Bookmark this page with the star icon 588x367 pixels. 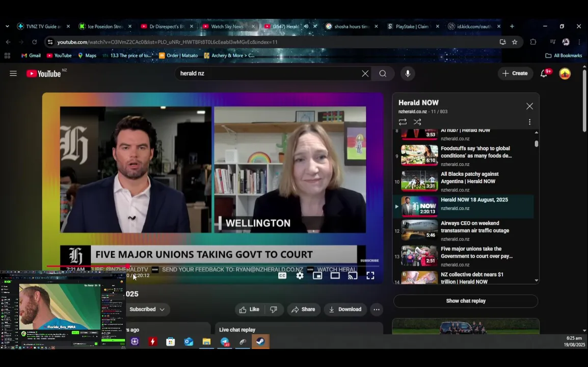point(515,42)
